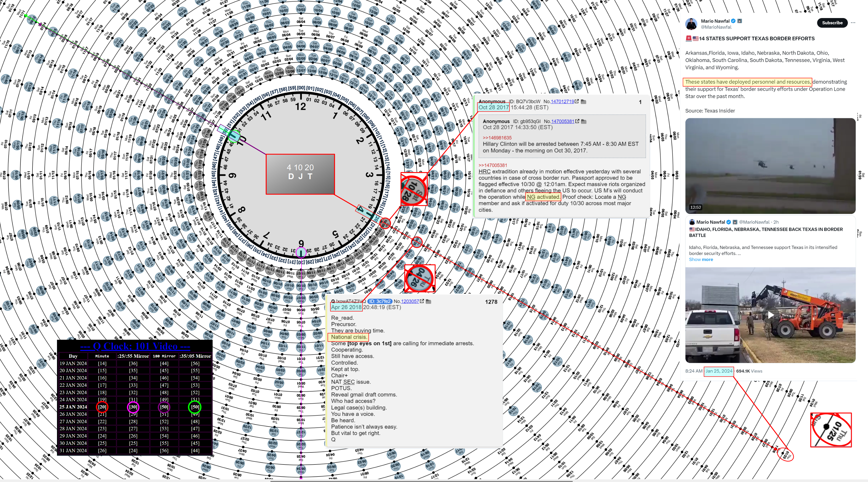Click the 12:52 duration label on helicopter video
868x482 pixels.
point(695,207)
